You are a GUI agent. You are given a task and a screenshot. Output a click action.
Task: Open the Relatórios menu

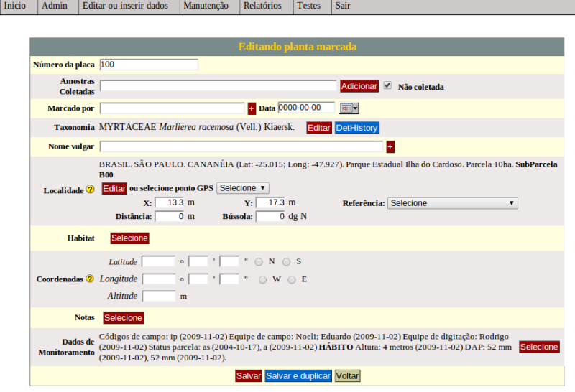(262, 6)
